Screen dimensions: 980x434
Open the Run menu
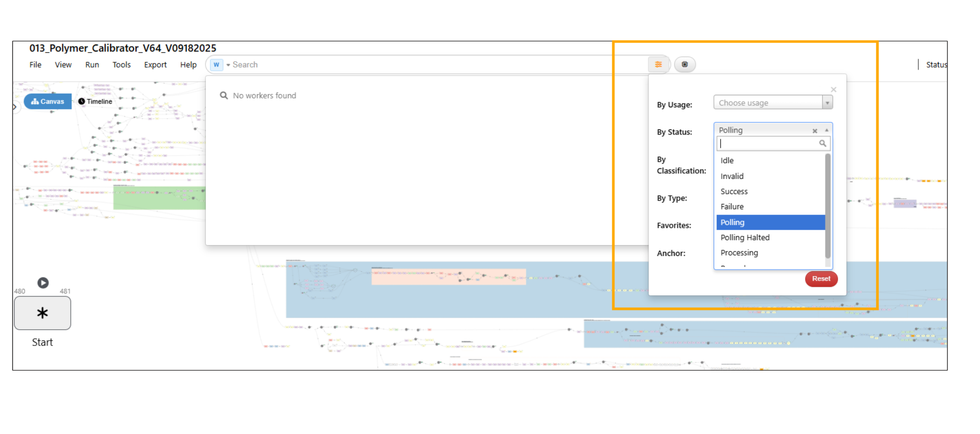pyautogui.click(x=92, y=65)
